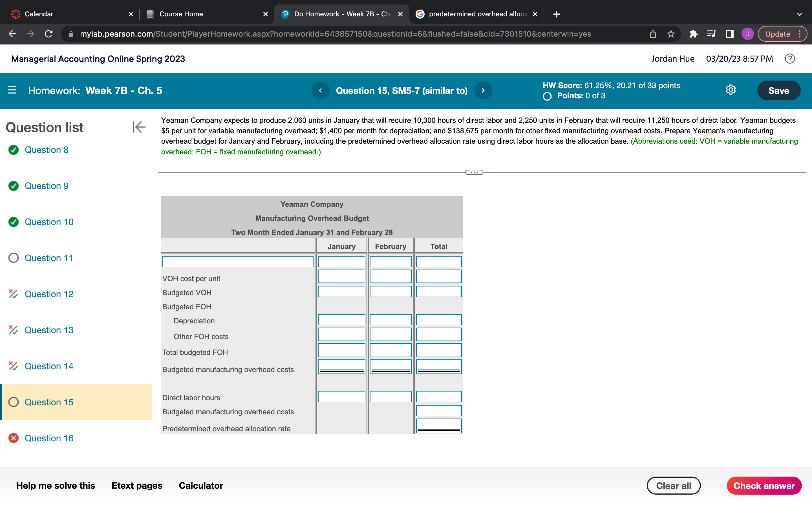The width and height of the screenshot is (812, 507).
Task: Reload the page
Action: click(x=49, y=34)
